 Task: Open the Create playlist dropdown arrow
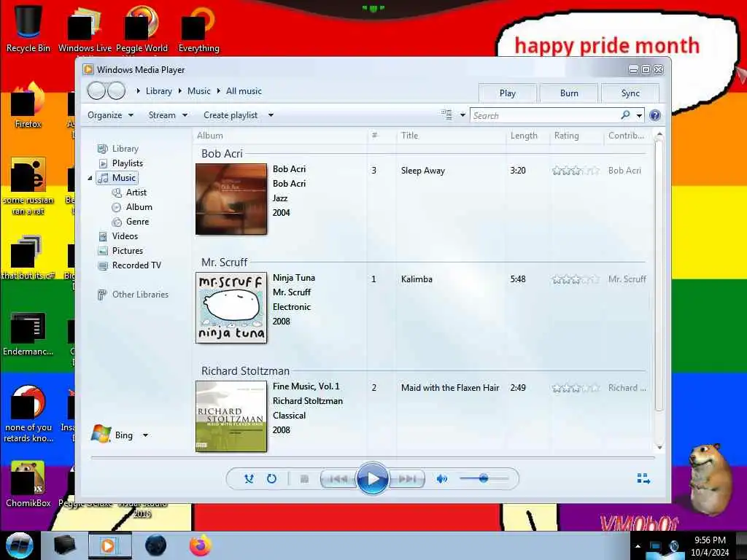[x=271, y=115]
